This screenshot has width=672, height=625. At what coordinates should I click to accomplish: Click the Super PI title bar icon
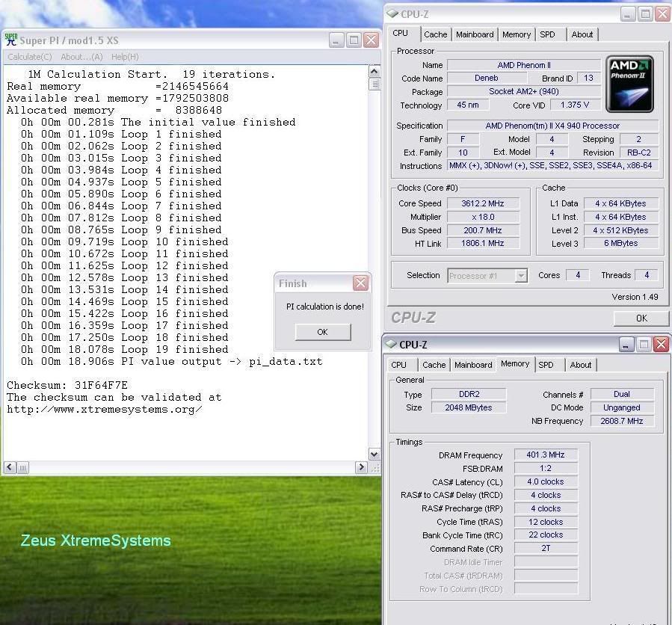pyautogui.click(x=10, y=40)
